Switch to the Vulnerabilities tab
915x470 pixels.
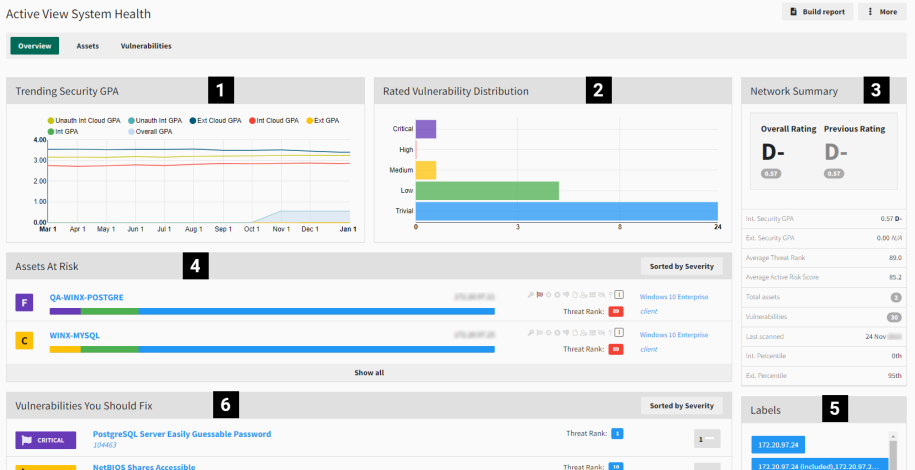146,46
